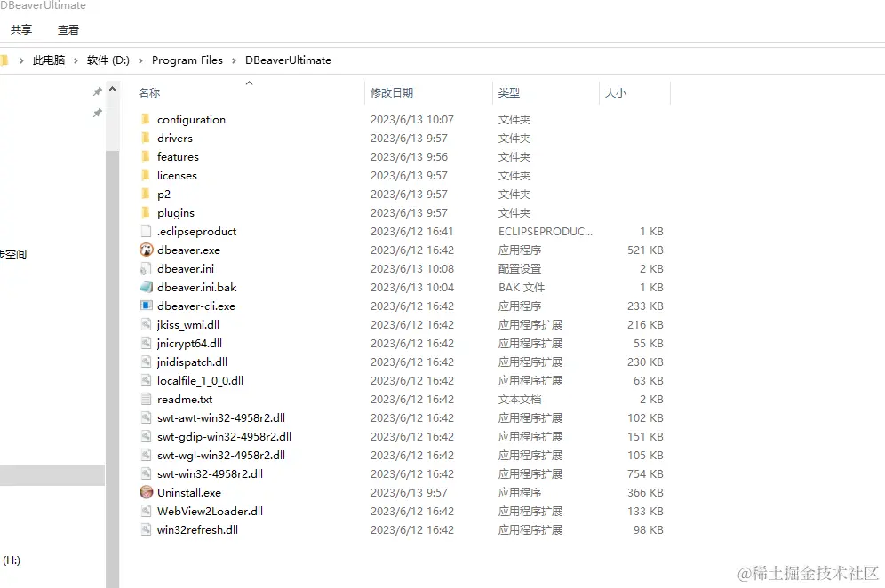The image size is (885, 588).
Task: Click the readme.txt document icon
Action: (147, 399)
